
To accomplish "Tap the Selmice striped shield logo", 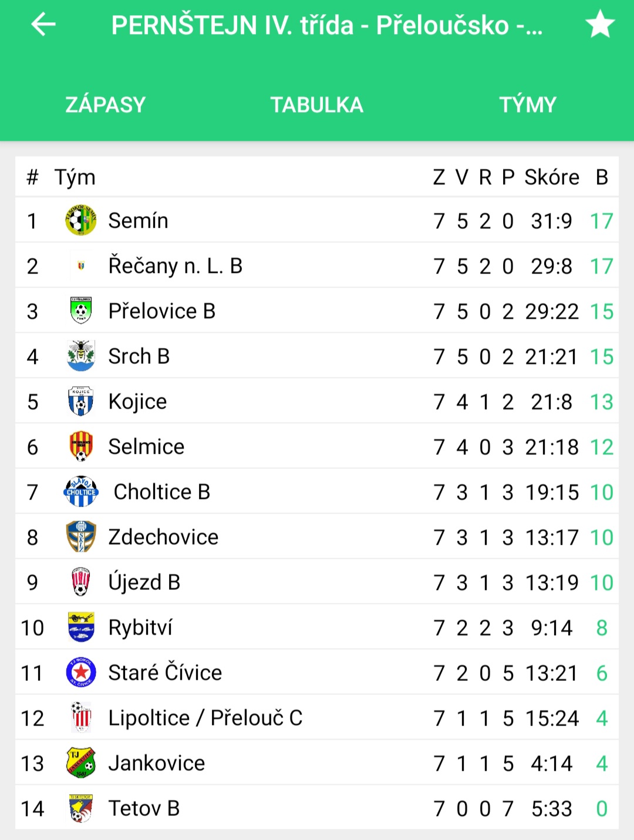I will pyautogui.click(x=81, y=447).
